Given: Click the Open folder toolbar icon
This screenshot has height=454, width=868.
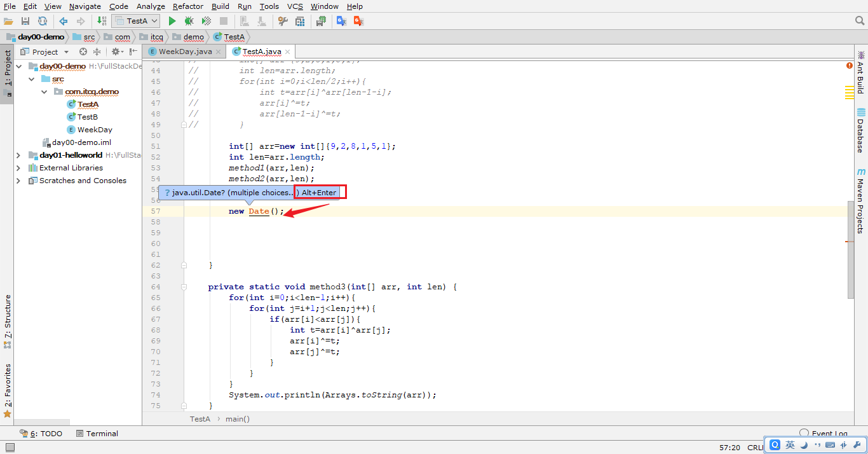Looking at the screenshot, I should [x=8, y=21].
